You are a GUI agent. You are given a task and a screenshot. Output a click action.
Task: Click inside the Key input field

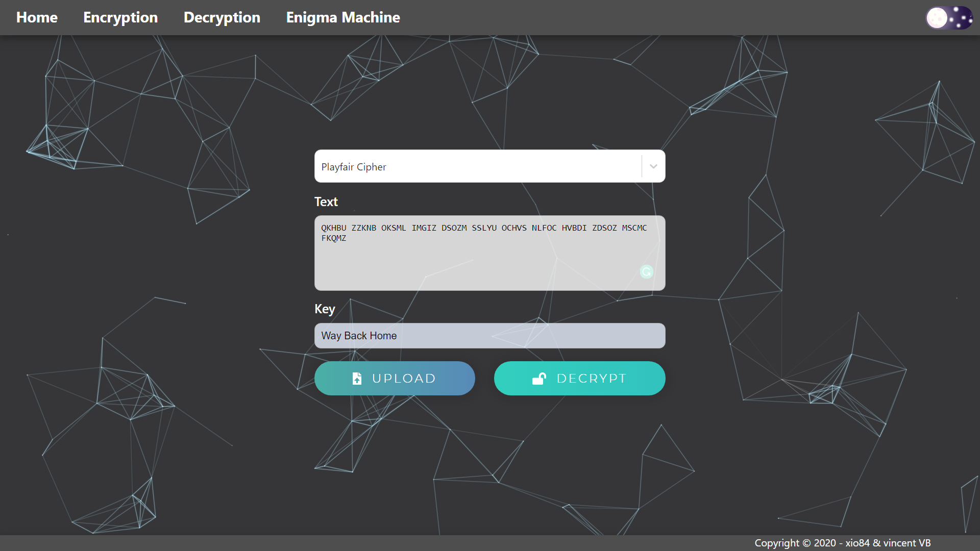tap(489, 335)
